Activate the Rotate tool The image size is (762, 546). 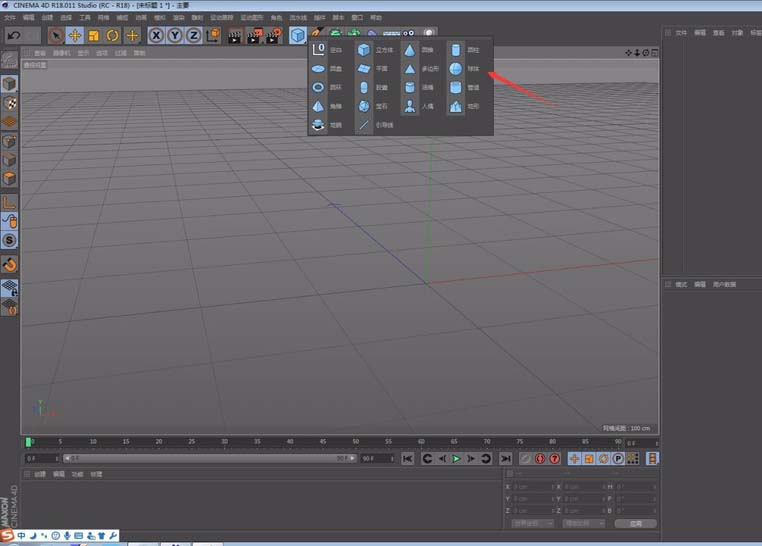[x=112, y=35]
